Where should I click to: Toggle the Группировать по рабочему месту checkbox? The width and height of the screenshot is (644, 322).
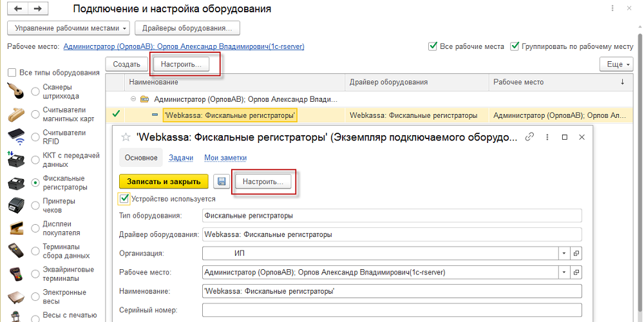click(x=514, y=46)
